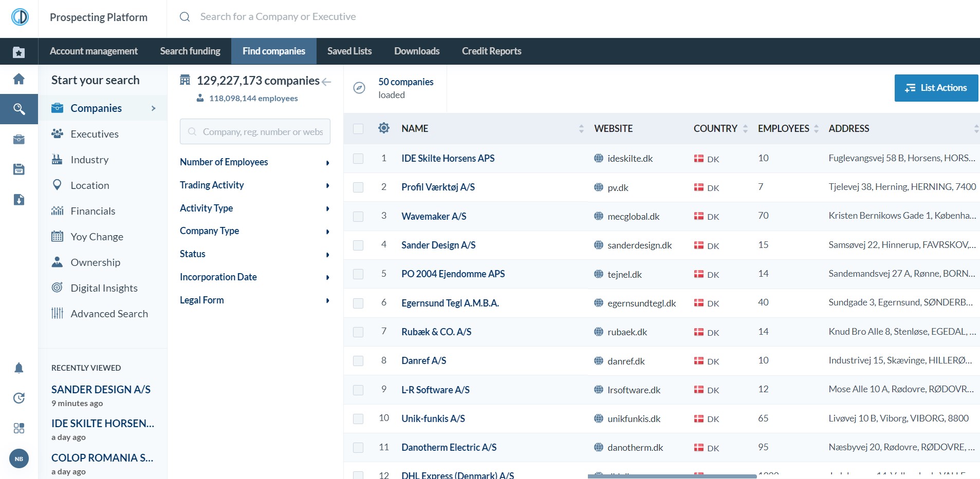Screen dimensions: 980x479
Task: Open the downloads file icon in sidebar
Action: point(19,200)
